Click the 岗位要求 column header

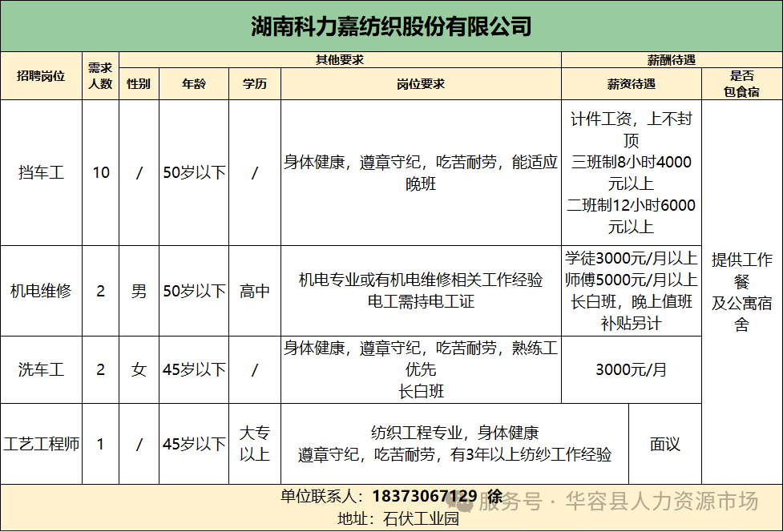[x=421, y=84]
